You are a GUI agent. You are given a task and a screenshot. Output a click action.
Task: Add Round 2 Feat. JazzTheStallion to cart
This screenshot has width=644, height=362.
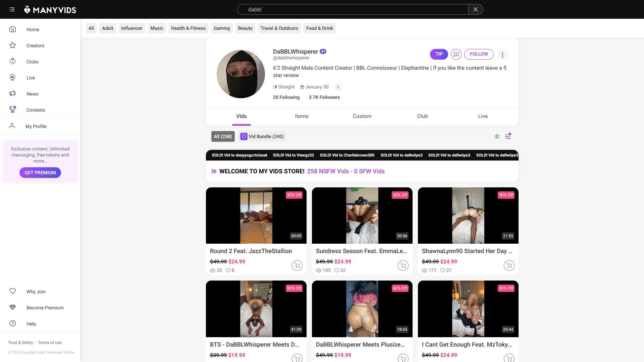(x=297, y=266)
